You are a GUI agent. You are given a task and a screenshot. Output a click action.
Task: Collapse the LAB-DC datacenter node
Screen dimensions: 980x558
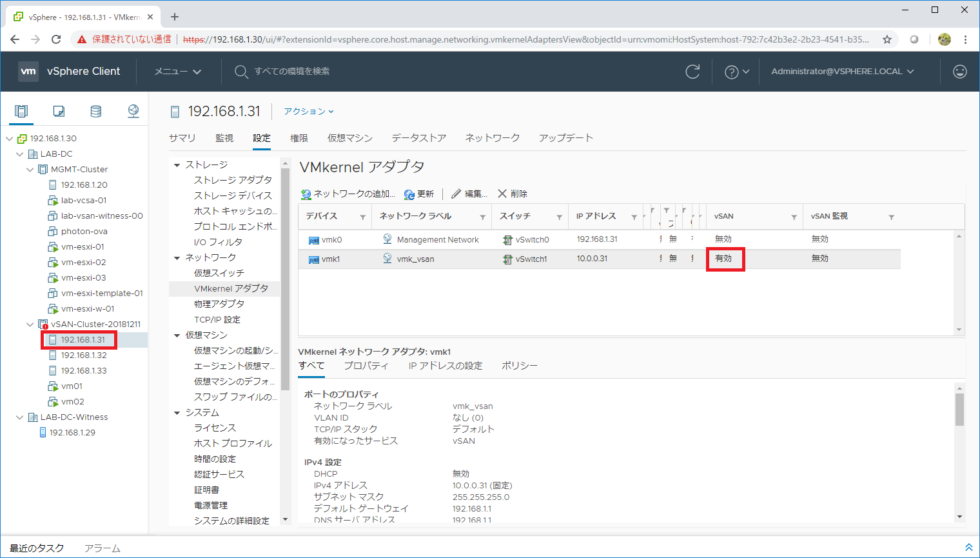pyautogui.click(x=20, y=154)
